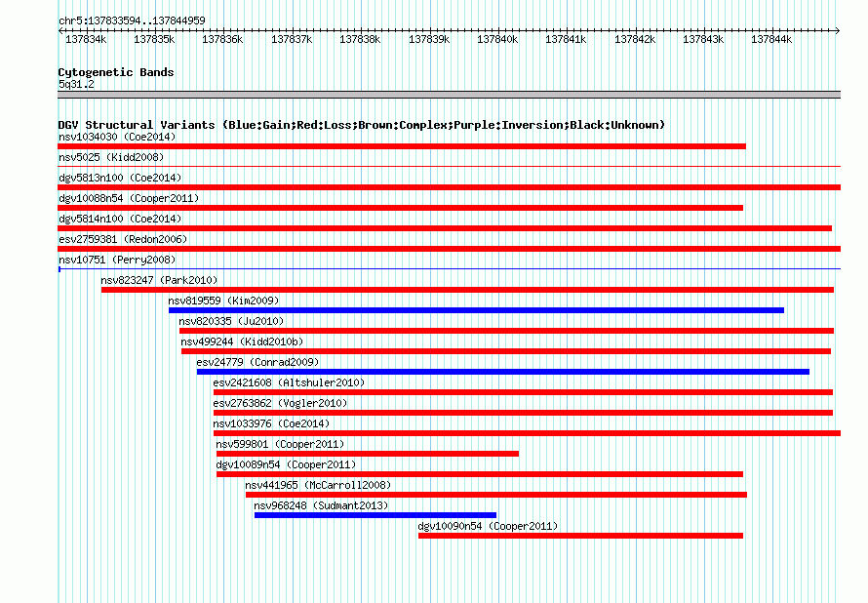Open nsv441965 (McCarroll2008) variant label
Screen dimensions: 868x603
(318, 485)
